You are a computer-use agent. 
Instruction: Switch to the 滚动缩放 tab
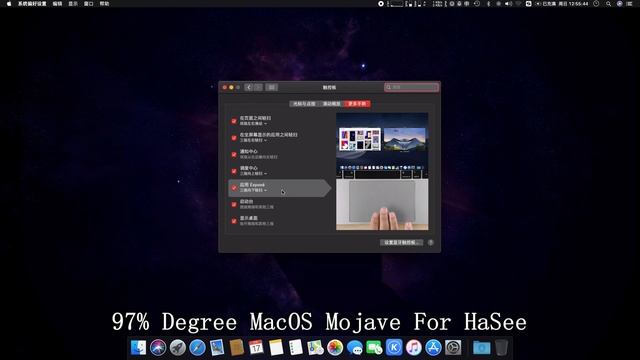[331, 104]
